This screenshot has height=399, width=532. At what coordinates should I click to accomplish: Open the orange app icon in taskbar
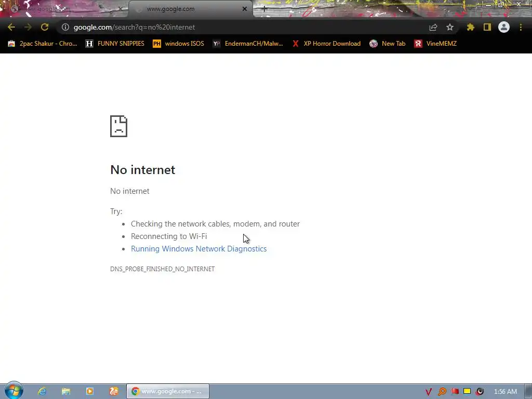(114, 391)
